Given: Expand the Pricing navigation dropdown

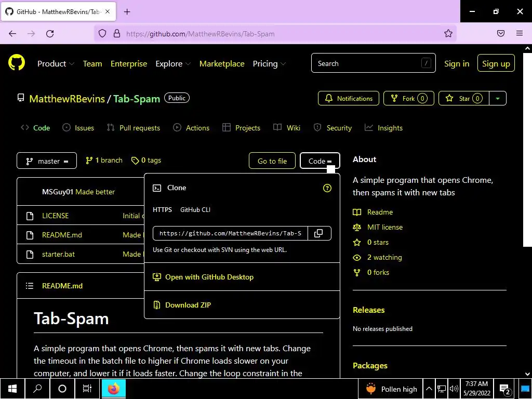Looking at the screenshot, I should tap(269, 64).
